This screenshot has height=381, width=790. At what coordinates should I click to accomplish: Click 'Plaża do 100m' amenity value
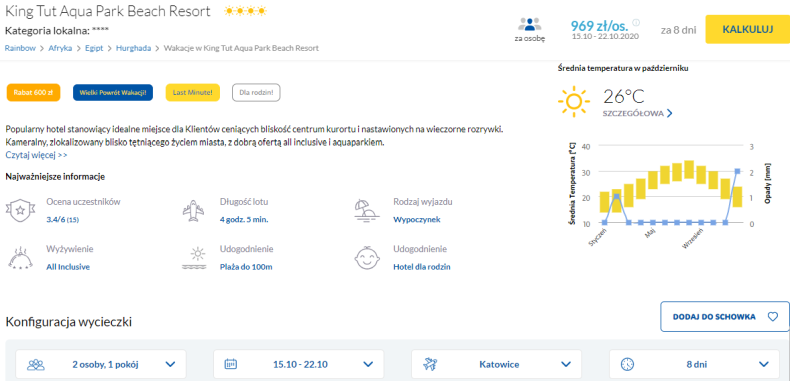[x=246, y=267]
